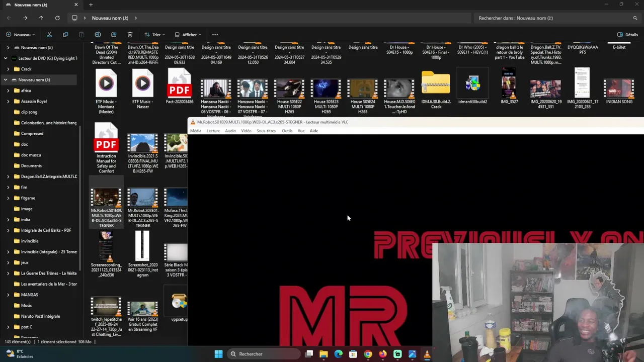
Task: Open the Windows Start menu
Action: tap(218, 354)
